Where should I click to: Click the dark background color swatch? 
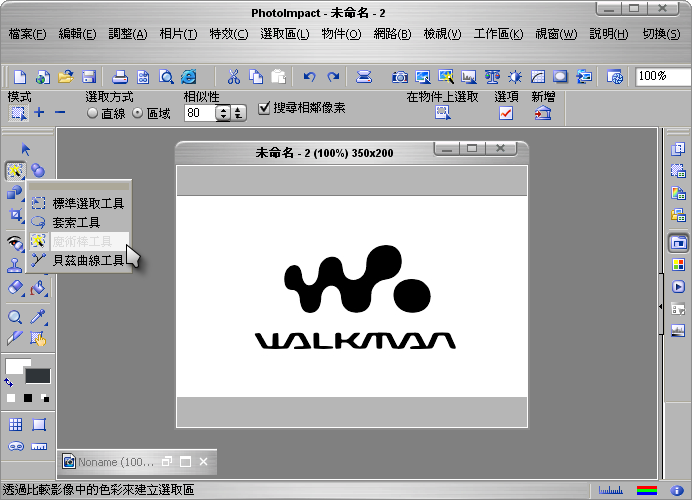(38, 376)
